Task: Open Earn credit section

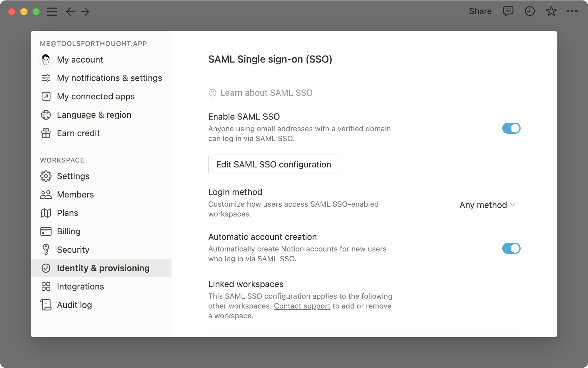Action: pyautogui.click(x=78, y=133)
